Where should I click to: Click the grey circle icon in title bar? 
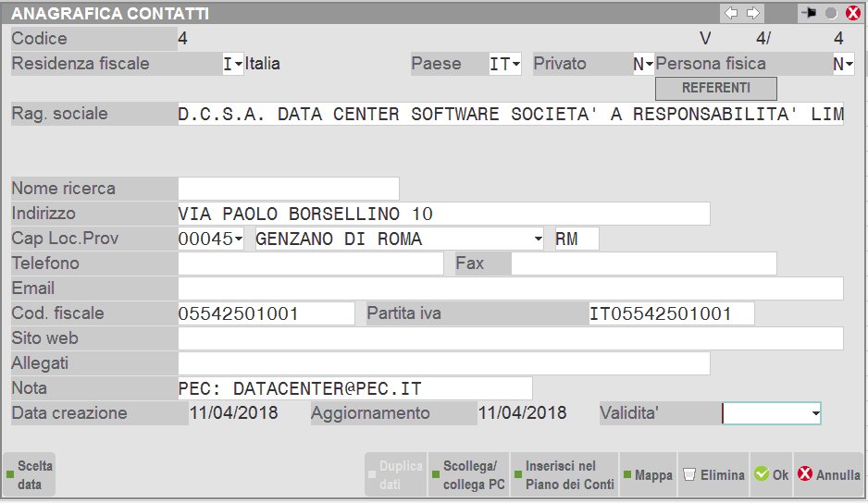point(831,14)
